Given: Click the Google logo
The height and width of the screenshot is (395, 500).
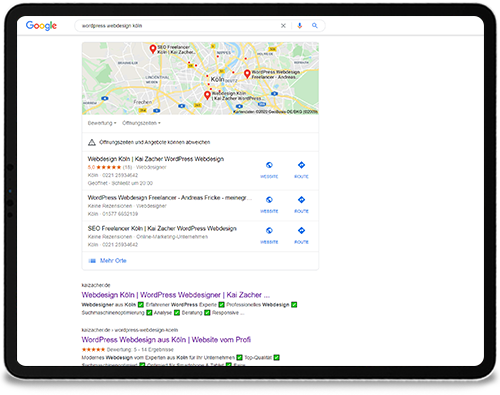Looking at the screenshot, I should [41, 26].
